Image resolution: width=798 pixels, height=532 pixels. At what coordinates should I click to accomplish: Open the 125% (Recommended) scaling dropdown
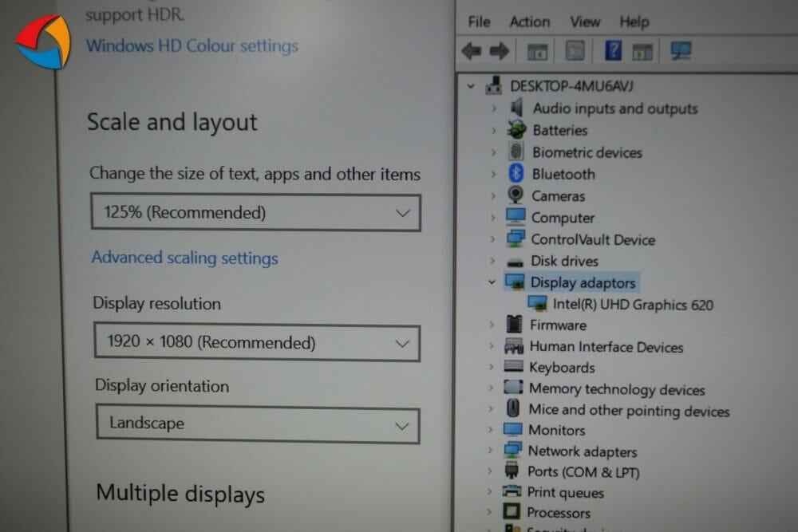pos(255,213)
